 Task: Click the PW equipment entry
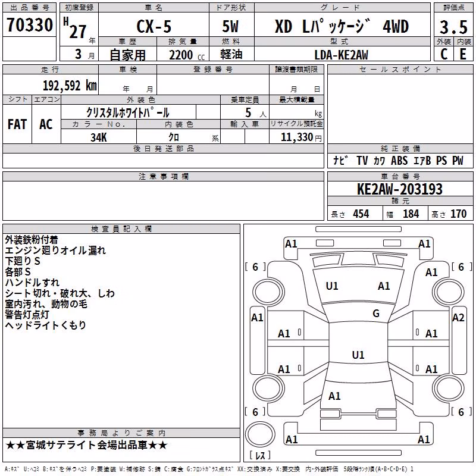point(458,161)
